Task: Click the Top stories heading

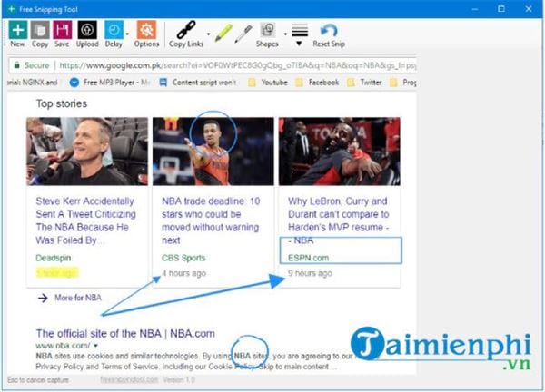Action: click(x=62, y=103)
